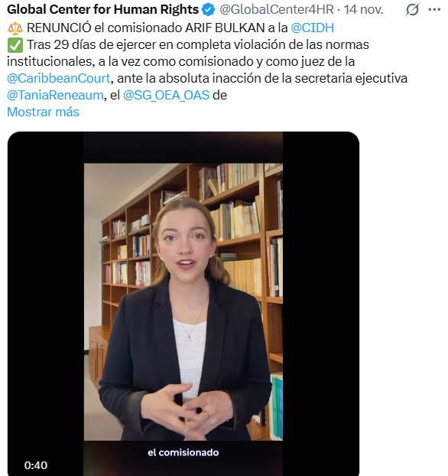Open the three-dot more options menu
Screen dimensions: 448x476
coord(434,10)
